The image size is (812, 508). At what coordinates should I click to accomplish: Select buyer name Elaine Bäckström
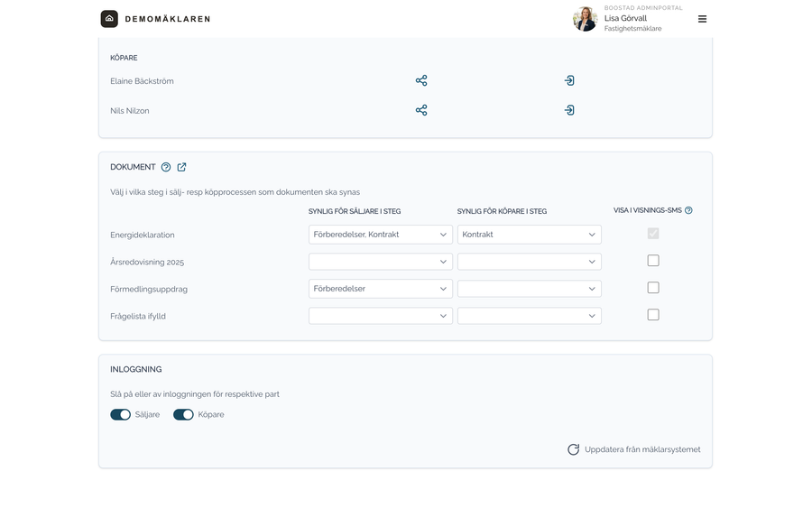pos(142,81)
